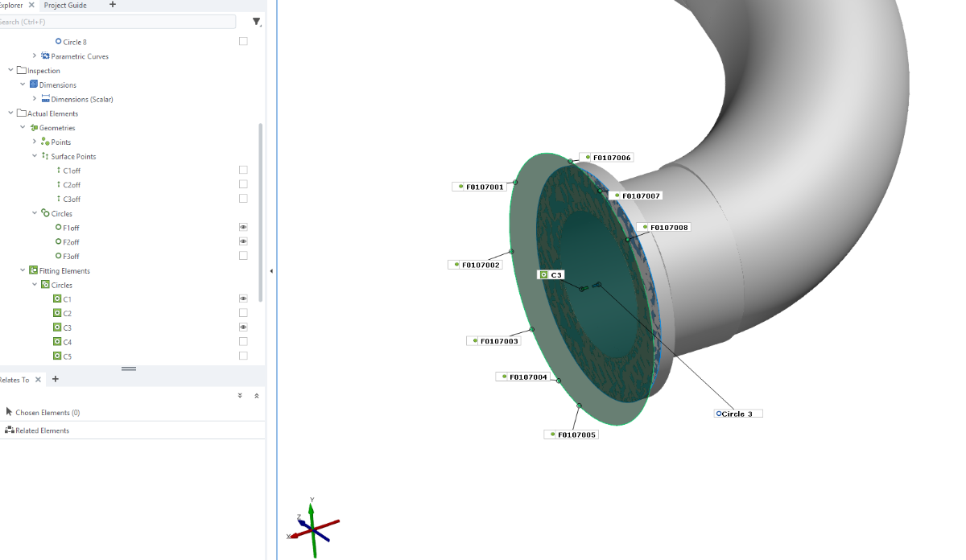The width and height of the screenshot is (966, 560).
Task: Collapse all sections with double-up chevron
Action: pos(257,396)
